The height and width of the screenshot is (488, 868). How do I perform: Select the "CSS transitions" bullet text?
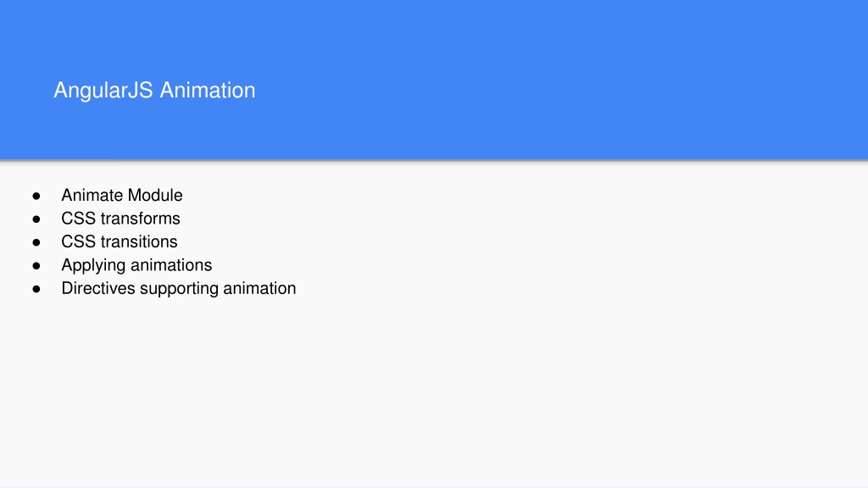coord(120,241)
